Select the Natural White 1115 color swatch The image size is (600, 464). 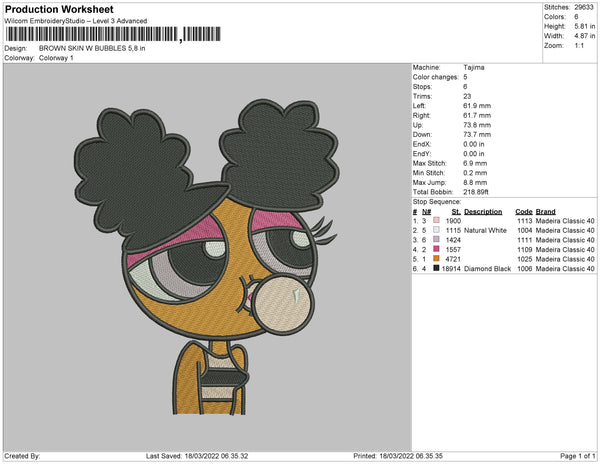tap(436, 230)
